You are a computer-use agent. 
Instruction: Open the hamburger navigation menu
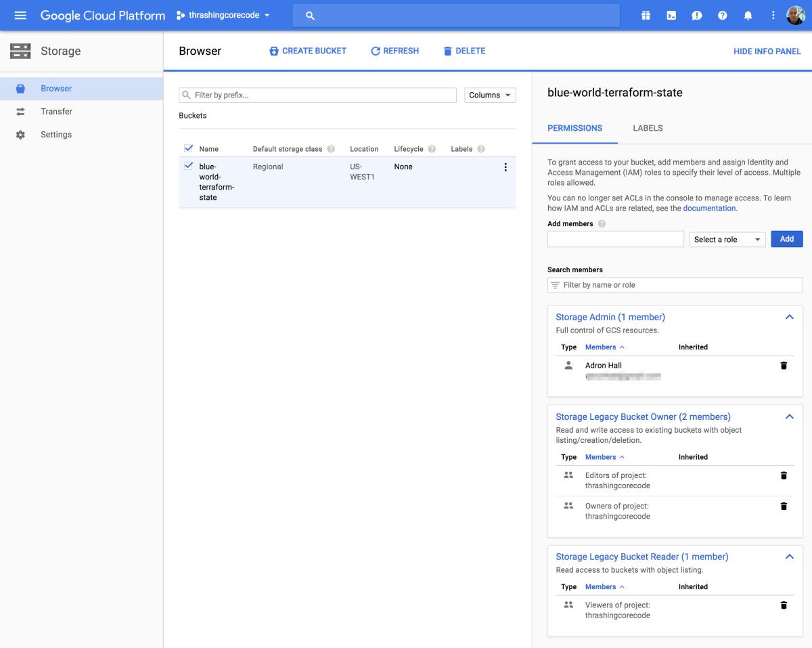20,15
